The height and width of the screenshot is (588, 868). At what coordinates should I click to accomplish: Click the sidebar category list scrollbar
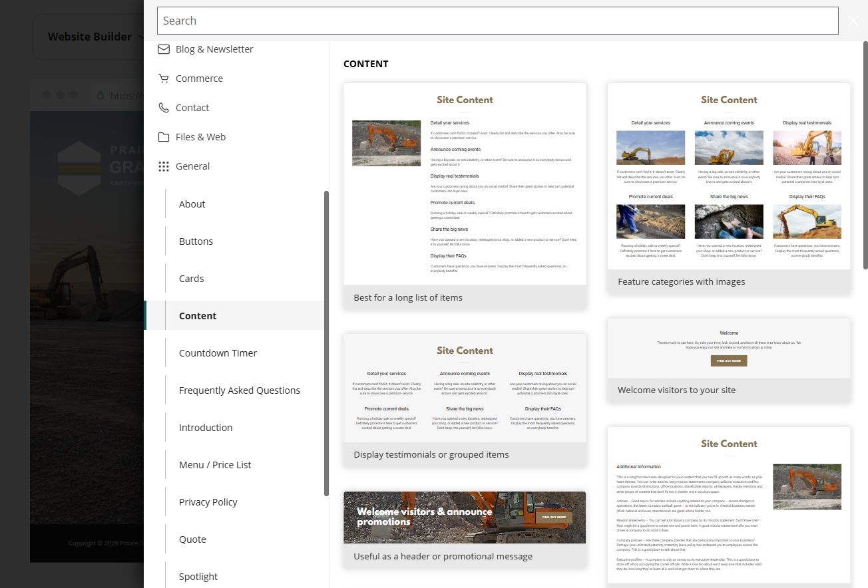coord(326,343)
